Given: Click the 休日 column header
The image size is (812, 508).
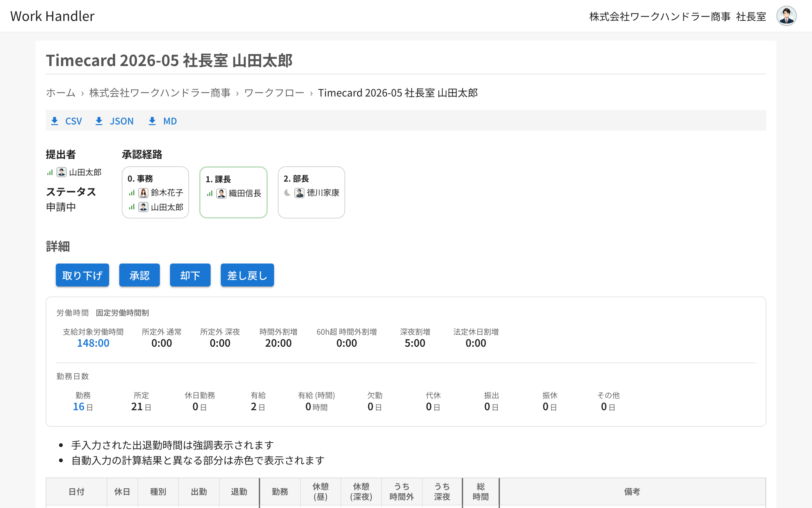Looking at the screenshot, I should click(122, 491).
